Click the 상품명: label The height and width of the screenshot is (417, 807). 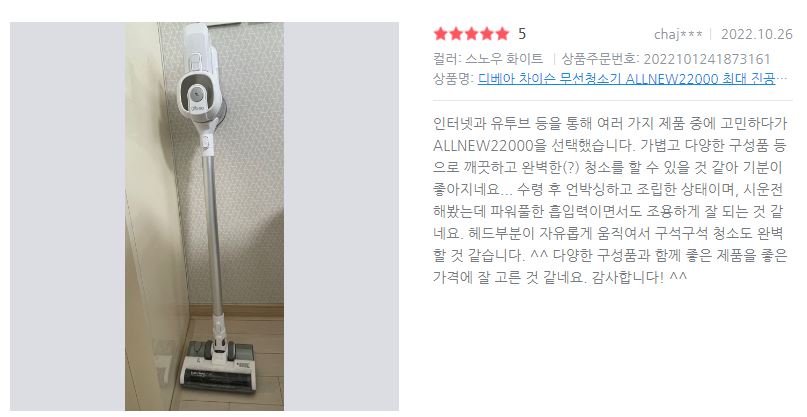point(453,79)
